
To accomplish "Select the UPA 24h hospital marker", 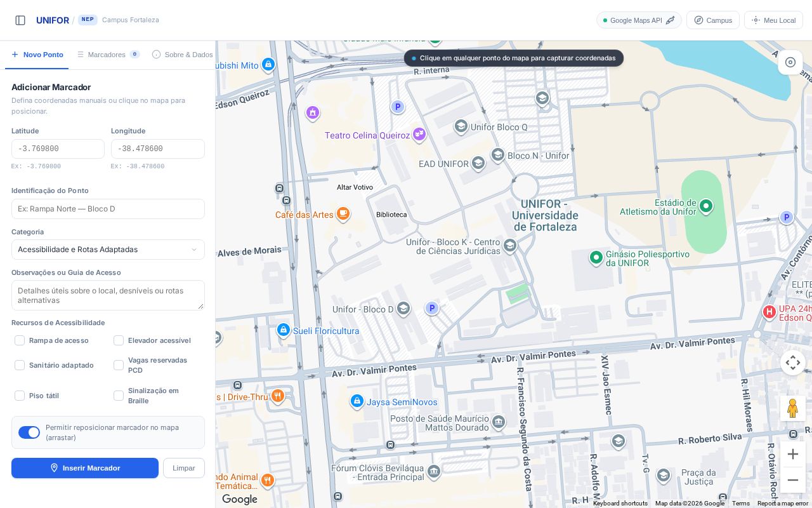I will (x=769, y=312).
